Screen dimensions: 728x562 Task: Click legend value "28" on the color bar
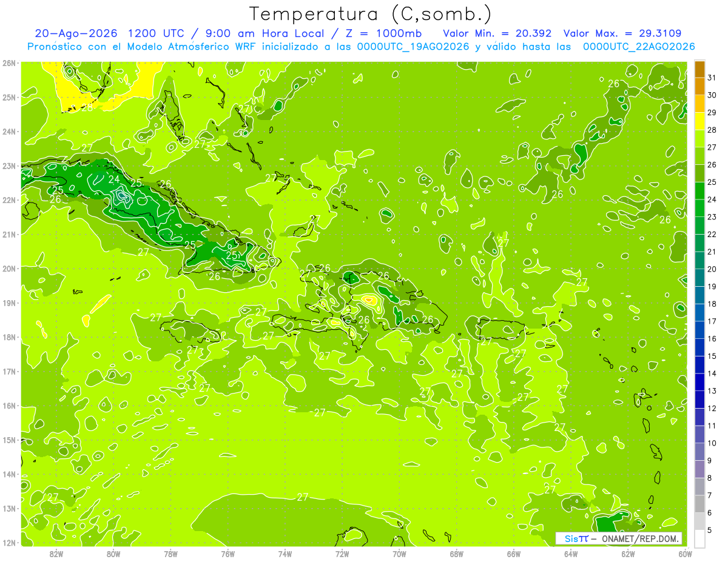click(711, 130)
